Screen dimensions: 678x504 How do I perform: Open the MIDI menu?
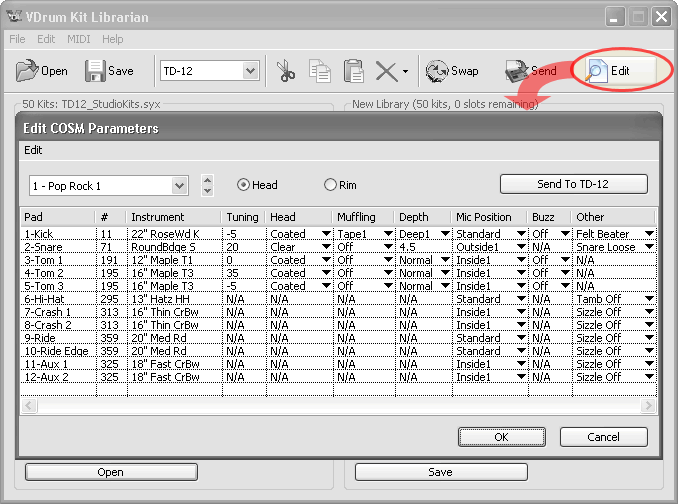point(78,39)
